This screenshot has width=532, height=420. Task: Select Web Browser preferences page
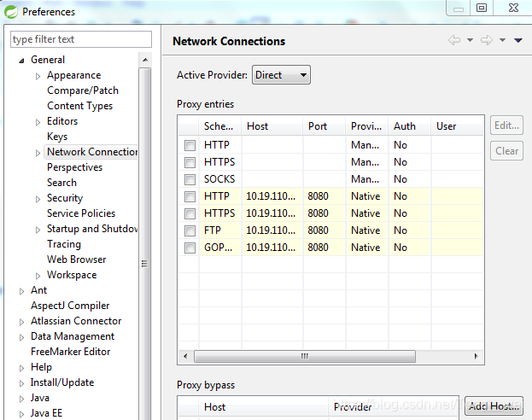pos(76,260)
